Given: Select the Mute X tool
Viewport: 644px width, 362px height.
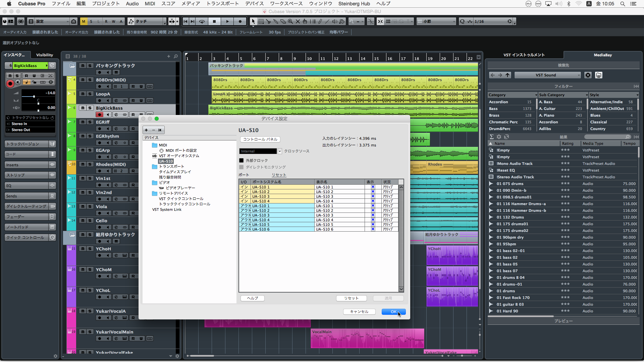Looking at the screenshot, I should [298, 21].
